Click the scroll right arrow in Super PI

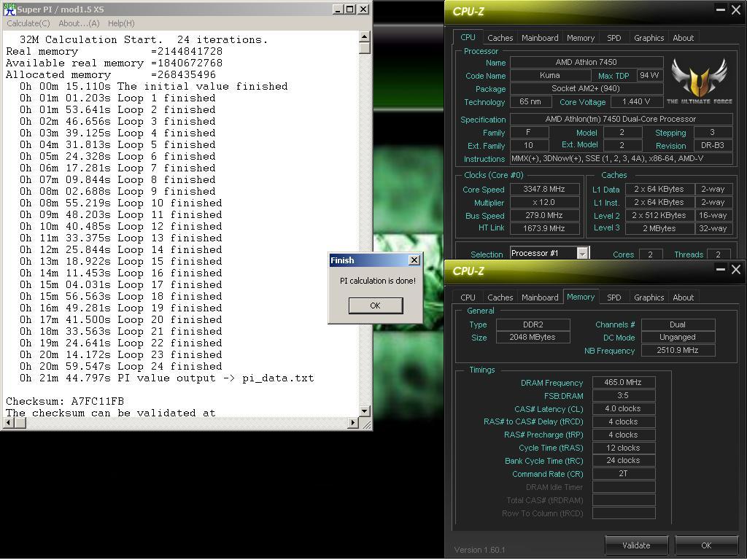pos(353,422)
